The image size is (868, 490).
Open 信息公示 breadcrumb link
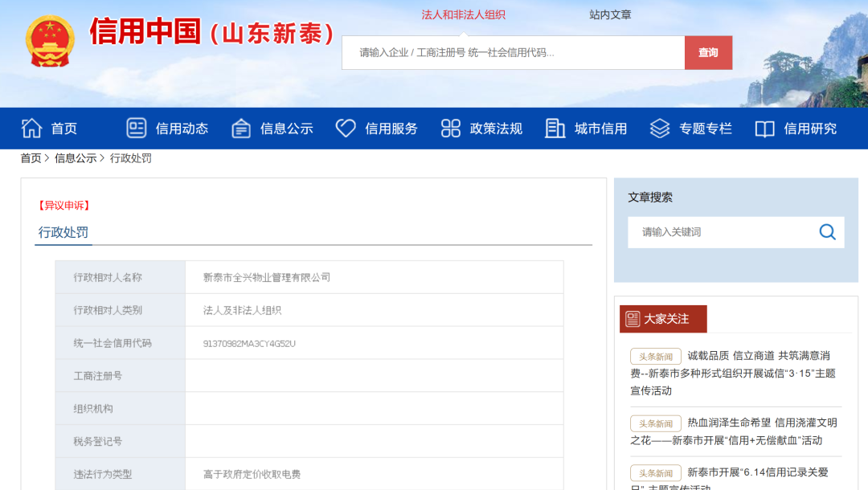pyautogui.click(x=76, y=158)
